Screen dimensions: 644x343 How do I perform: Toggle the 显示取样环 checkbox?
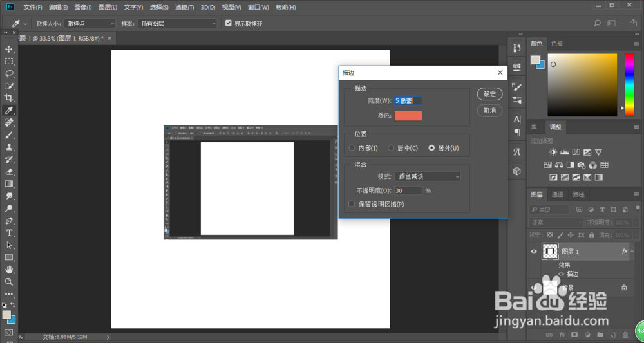pyautogui.click(x=229, y=23)
